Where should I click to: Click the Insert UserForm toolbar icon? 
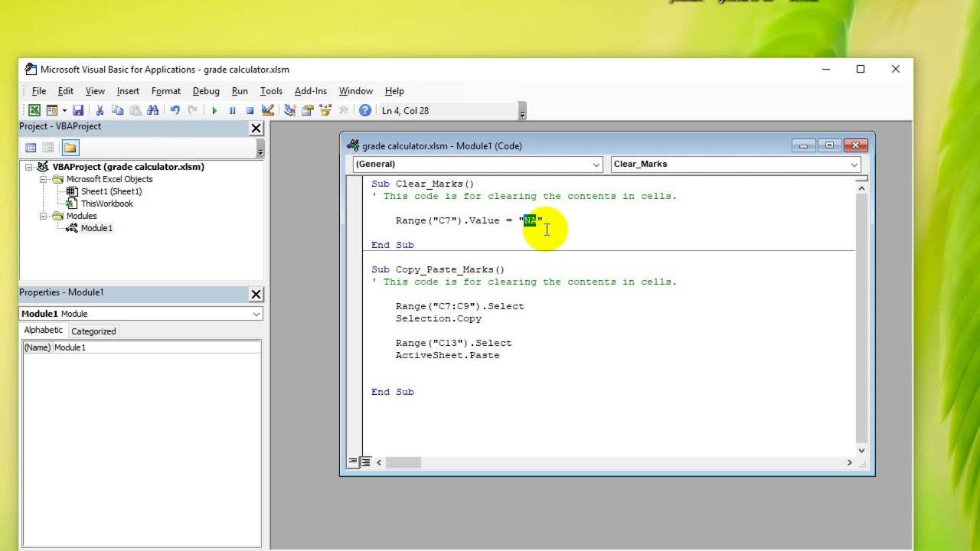pos(52,110)
